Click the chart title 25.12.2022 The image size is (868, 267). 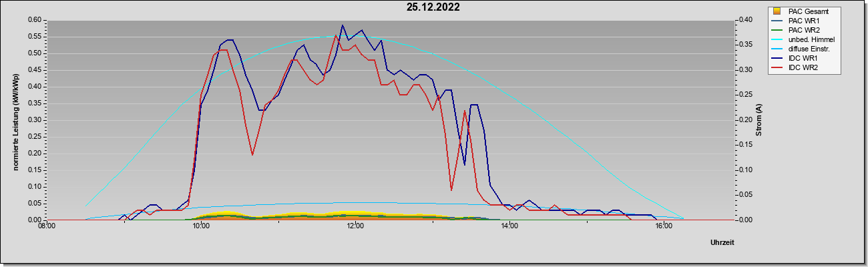[433, 7]
